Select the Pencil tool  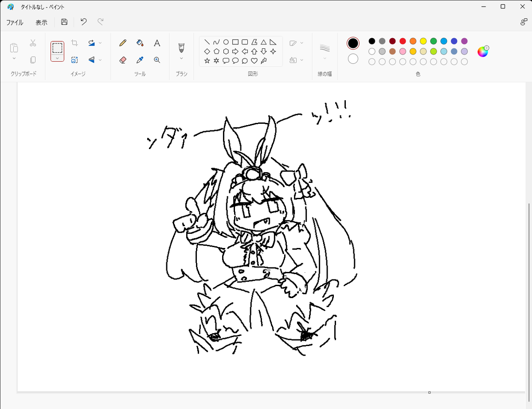pyautogui.click(x=123, y=43)
